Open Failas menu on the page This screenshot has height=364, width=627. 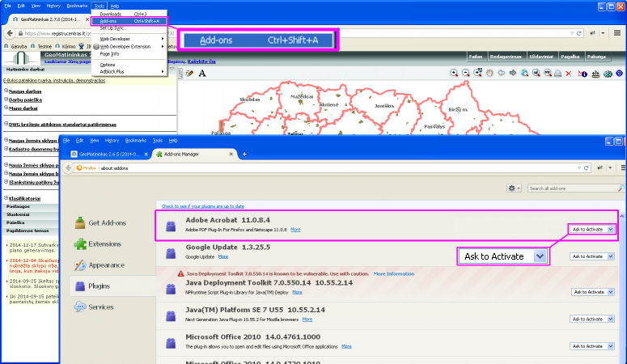(x=476, y=57)
